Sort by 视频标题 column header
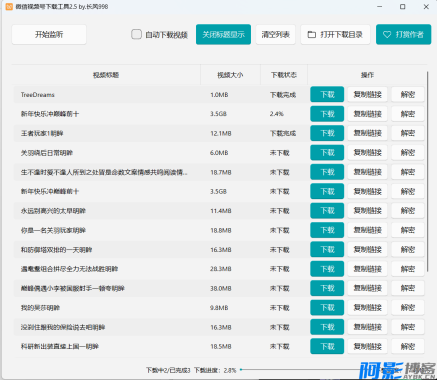Viewport: 437px width, 380px height. coord(106,75)
